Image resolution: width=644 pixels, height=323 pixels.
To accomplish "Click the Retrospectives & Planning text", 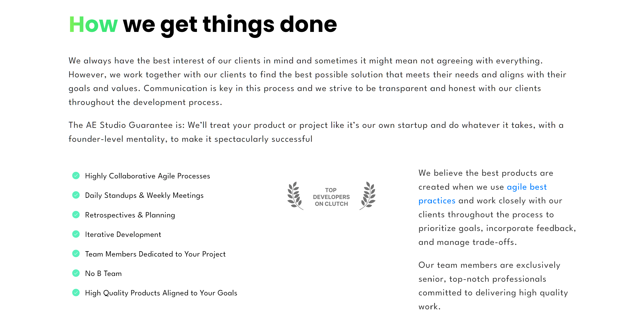I will point(130,215).
